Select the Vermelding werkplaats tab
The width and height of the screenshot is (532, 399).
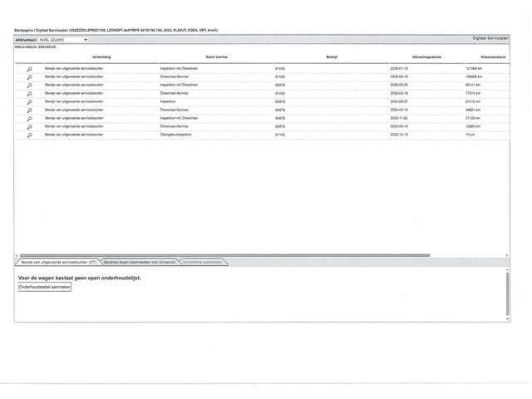pyautogui.click(x=202, y=262)
